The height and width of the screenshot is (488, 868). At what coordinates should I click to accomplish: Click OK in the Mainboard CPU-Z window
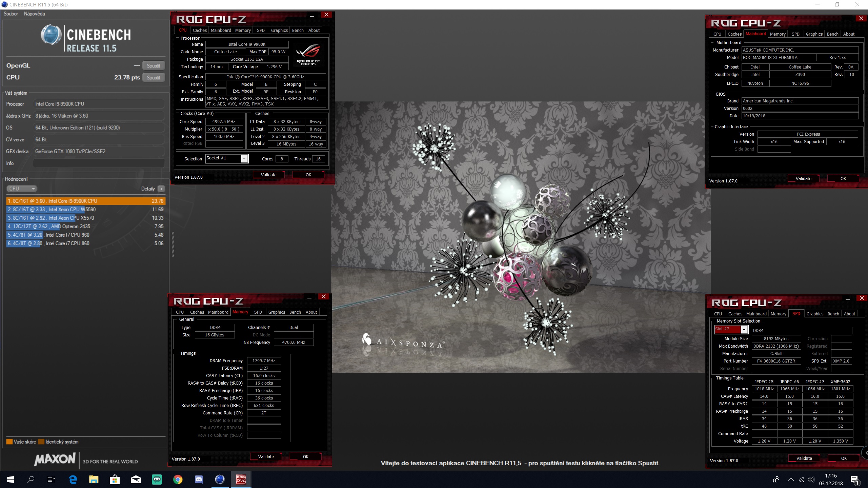843,178
